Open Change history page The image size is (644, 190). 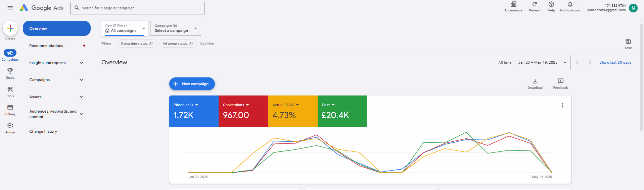tap(43, 131)
